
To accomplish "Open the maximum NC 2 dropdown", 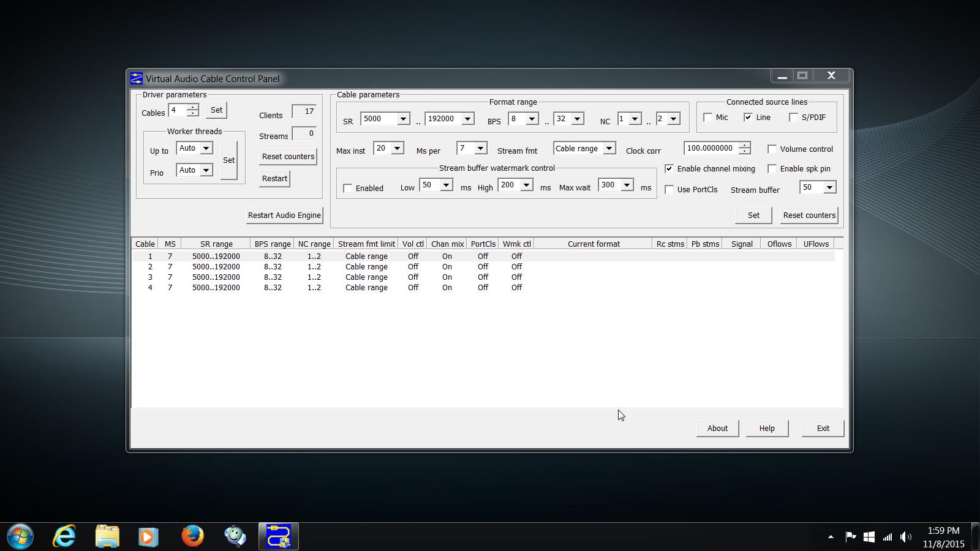I will pyautogui.click(x=674, y=119).
